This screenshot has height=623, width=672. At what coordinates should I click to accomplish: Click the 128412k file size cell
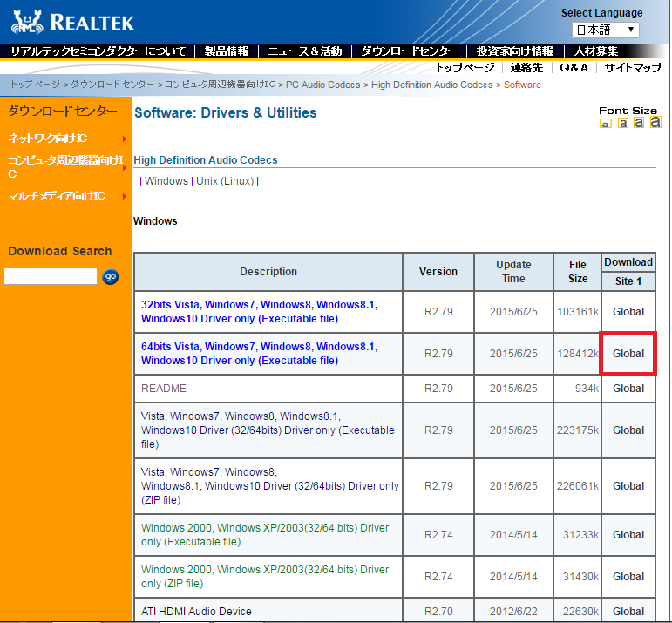(578, 354)
